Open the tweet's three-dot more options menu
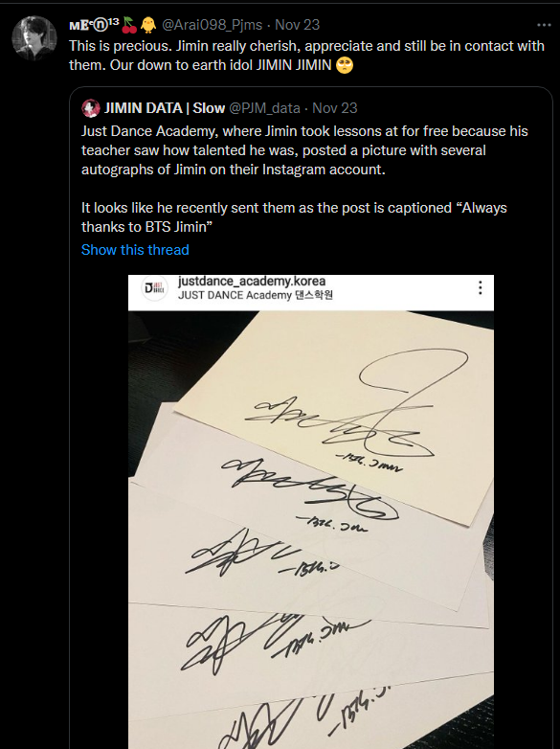560x749 pixels. 544,25
